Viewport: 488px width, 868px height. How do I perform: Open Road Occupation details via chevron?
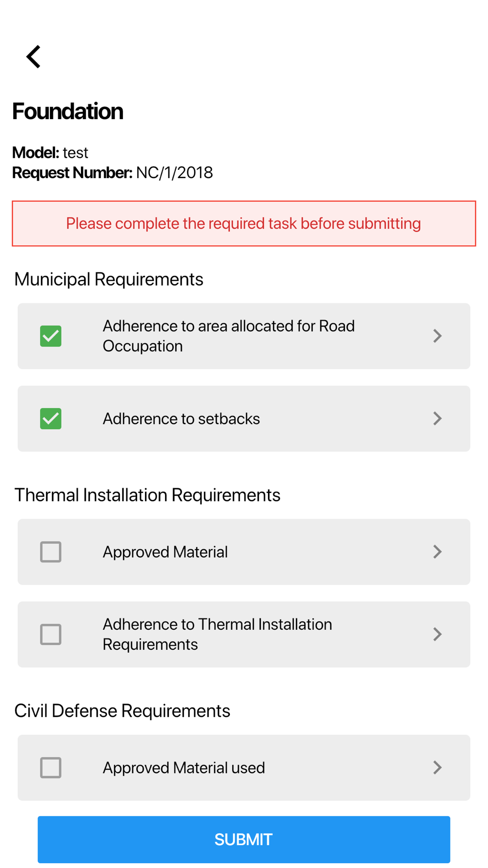coord(437,336)
